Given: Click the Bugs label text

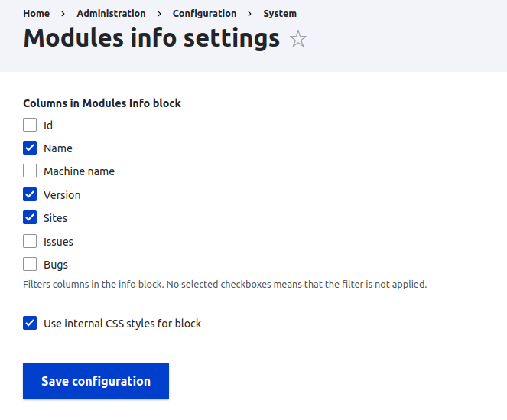Looking at the screenshot, I should point(56,265).
